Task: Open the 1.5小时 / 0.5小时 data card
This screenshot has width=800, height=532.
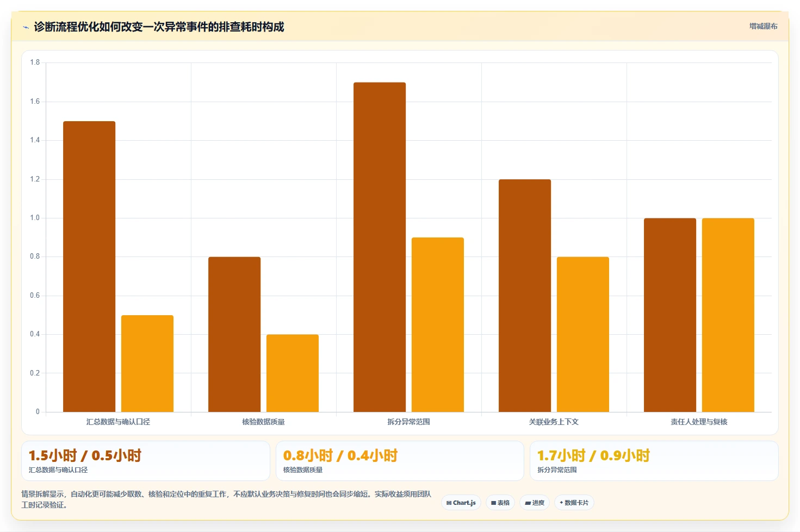Action: 146,461
